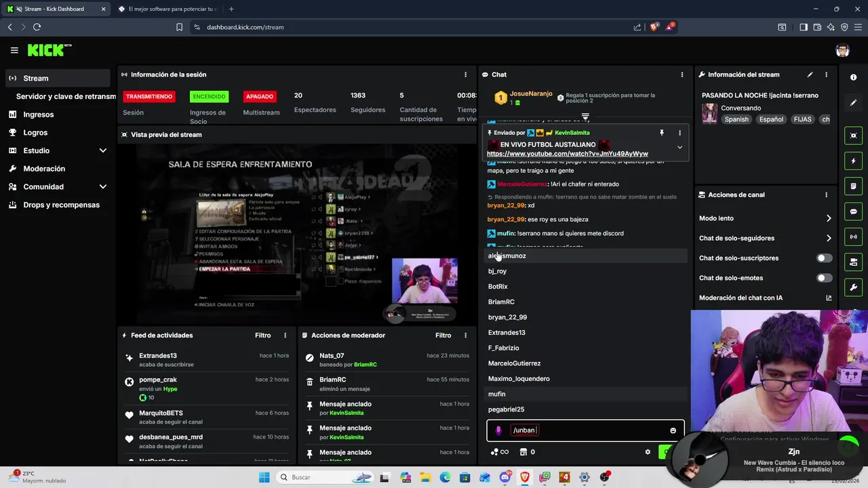Select MarceloGutierrez from the user suggestions
Screen dimensions: 868x488
[x=586, y=363]
